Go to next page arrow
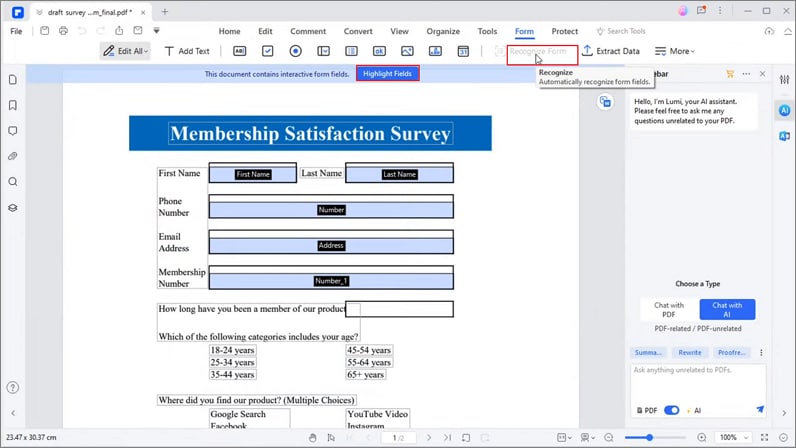This screenshot has width=796, height=448. click(x=428, y=437)
